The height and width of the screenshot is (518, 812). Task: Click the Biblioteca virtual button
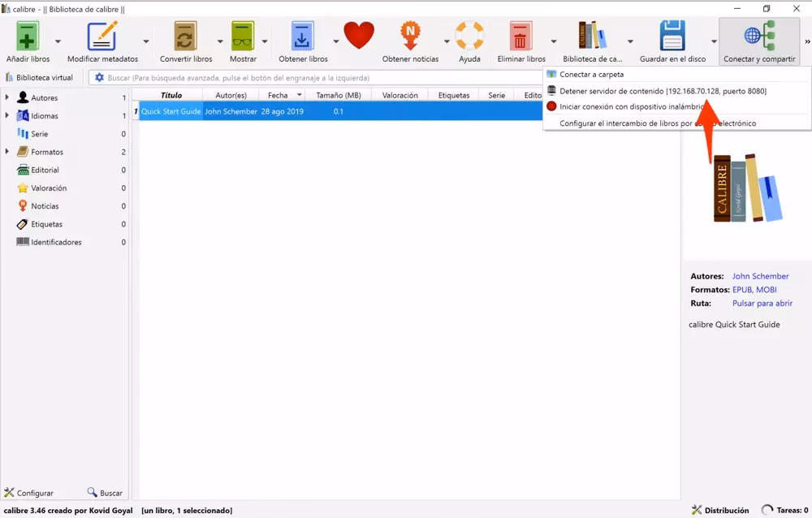39,78
